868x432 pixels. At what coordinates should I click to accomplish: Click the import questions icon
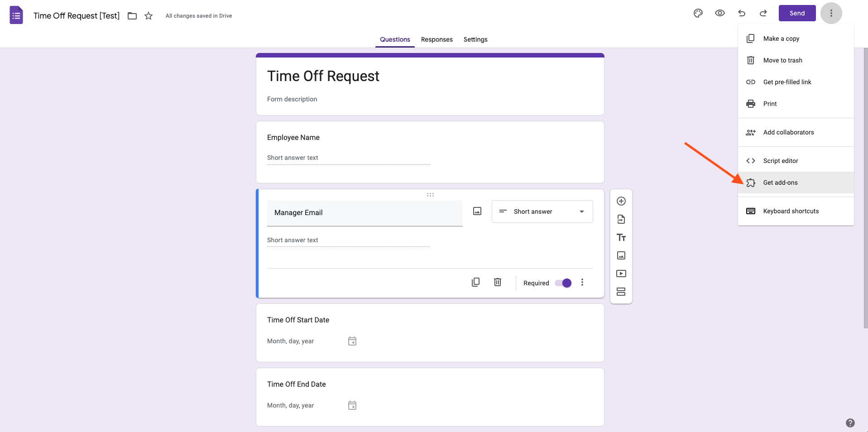click(621, 219)
